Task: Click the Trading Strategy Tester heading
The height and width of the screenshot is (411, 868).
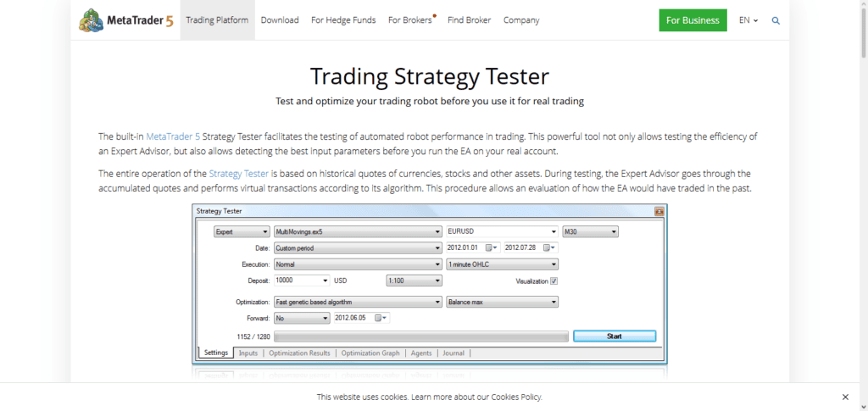Action: [430, 76]
